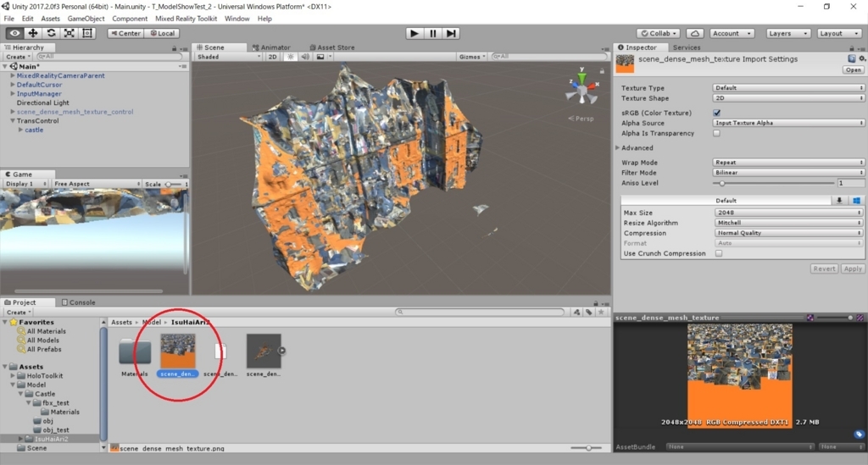This screenshot has height=465, width=868.
Task: Click the scene orientation gizmo
Action: click(x=581, y=88)
